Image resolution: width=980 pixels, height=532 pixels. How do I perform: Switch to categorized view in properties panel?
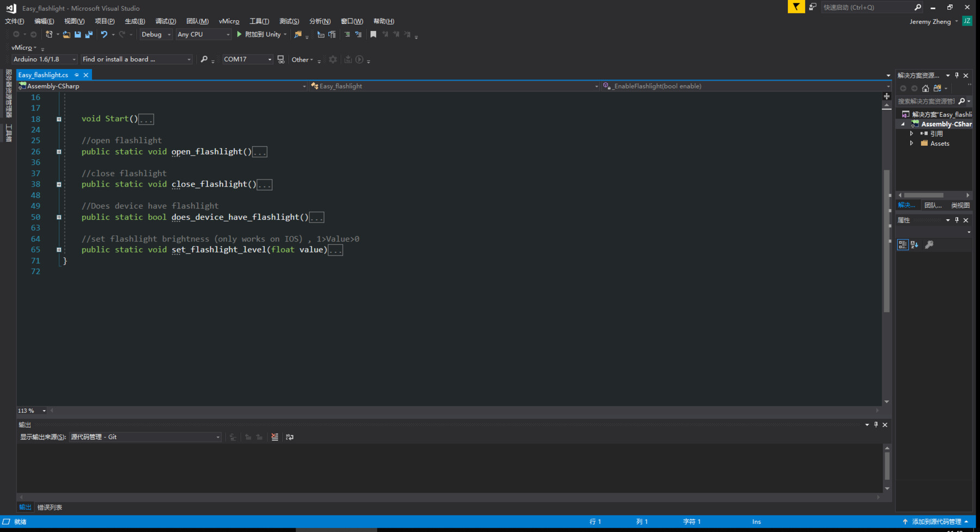[x=903, y=245]
